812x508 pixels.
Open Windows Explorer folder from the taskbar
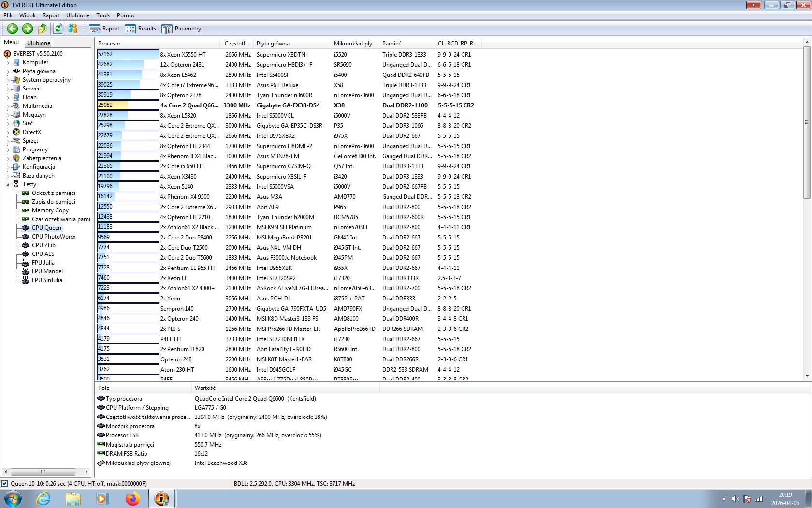coord(73,498)
